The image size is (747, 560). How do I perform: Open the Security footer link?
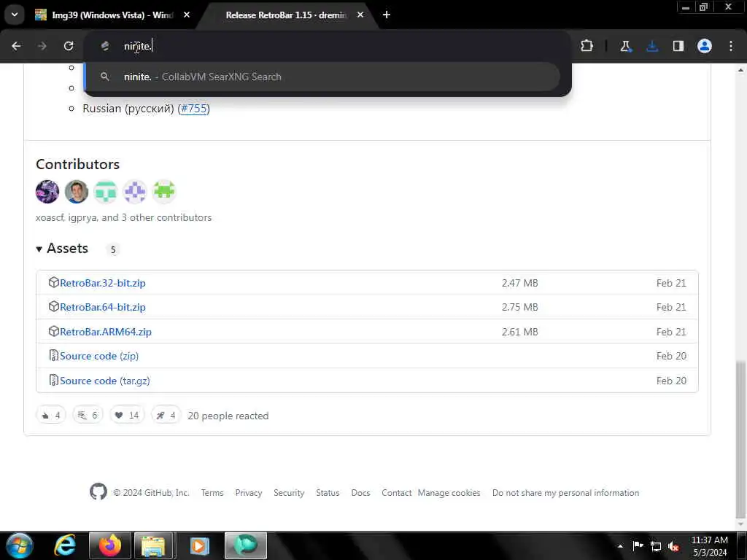point(289,493)
